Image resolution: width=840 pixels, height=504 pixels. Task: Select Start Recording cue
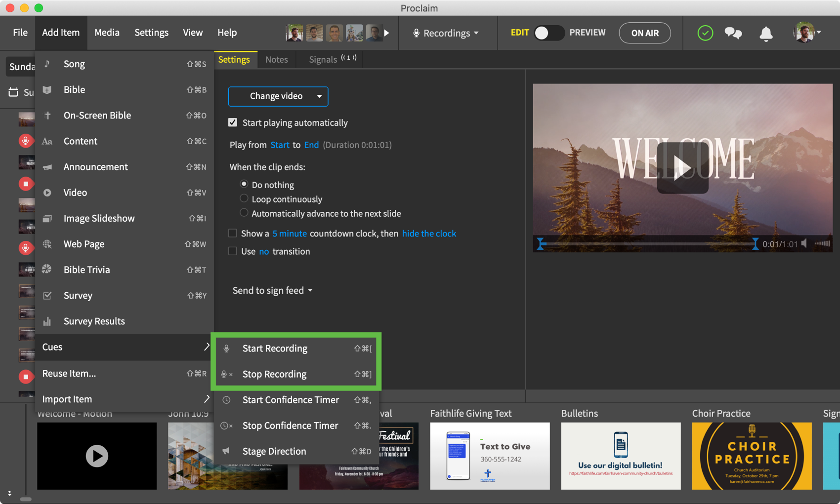click(275, 349)
